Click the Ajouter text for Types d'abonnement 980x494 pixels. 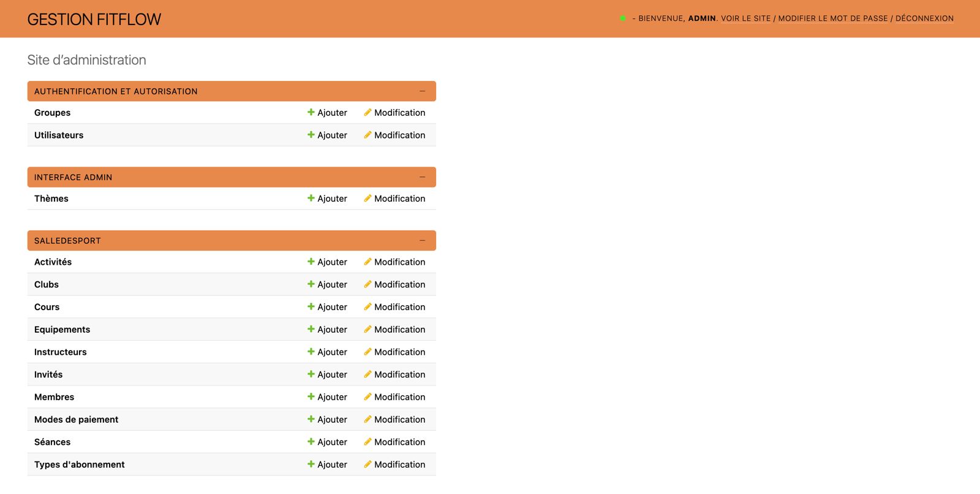(x=332, y=465)
